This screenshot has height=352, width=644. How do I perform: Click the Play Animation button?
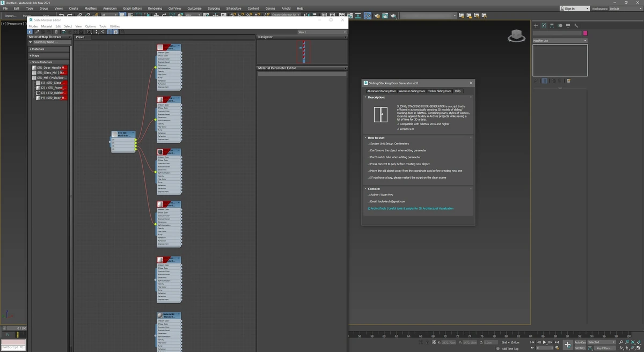point(544,342)
